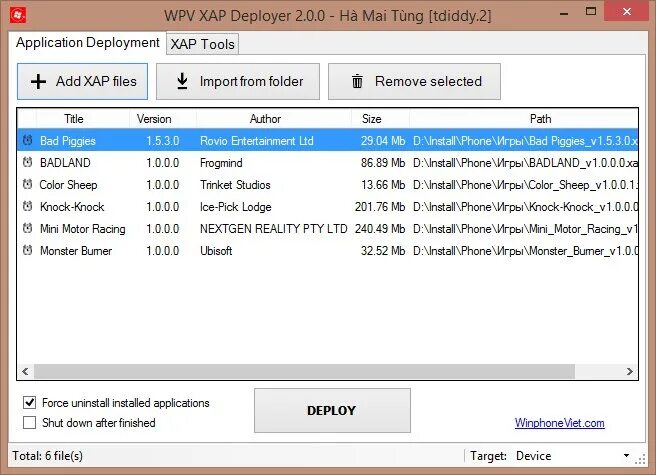Click Total: 6 file(s) status text
This screenshot has width=656, height=475.
(47, 455)
